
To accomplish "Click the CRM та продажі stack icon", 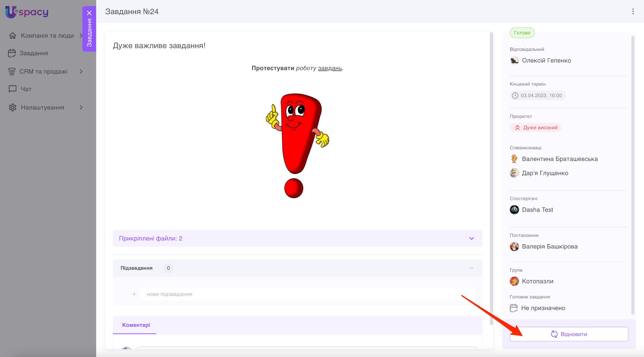I will (x=12, y=71).
